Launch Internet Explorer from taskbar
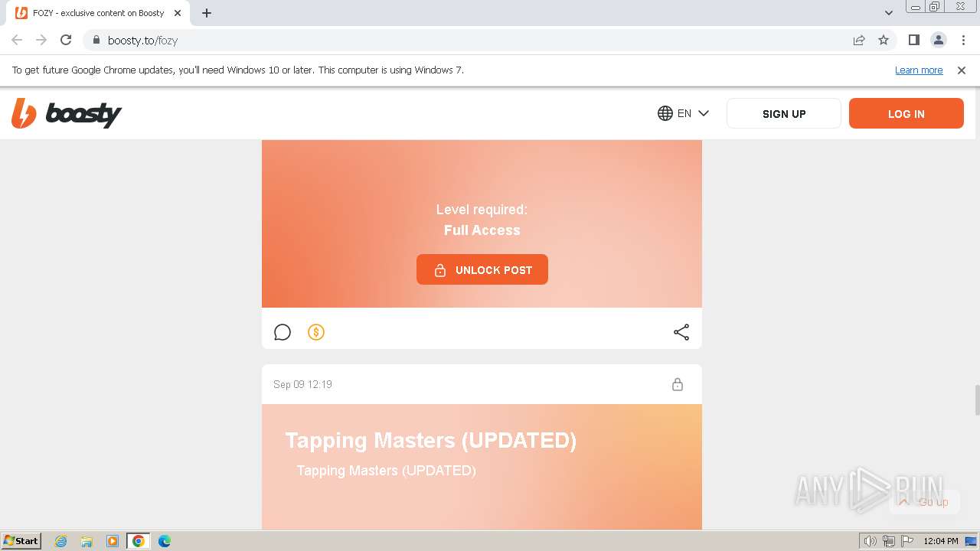 [x=61, y=541]
